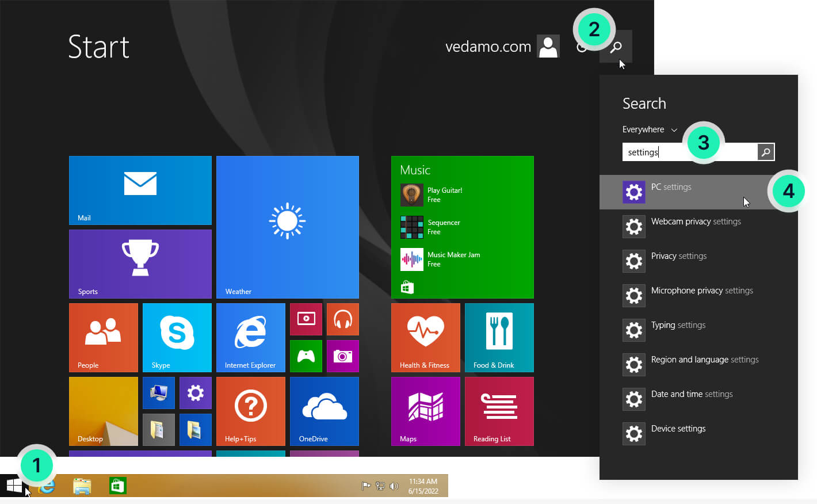Select Device settings result
This screenshot has height=504, width=817.
pyautogui.click(x=698, y=434)
